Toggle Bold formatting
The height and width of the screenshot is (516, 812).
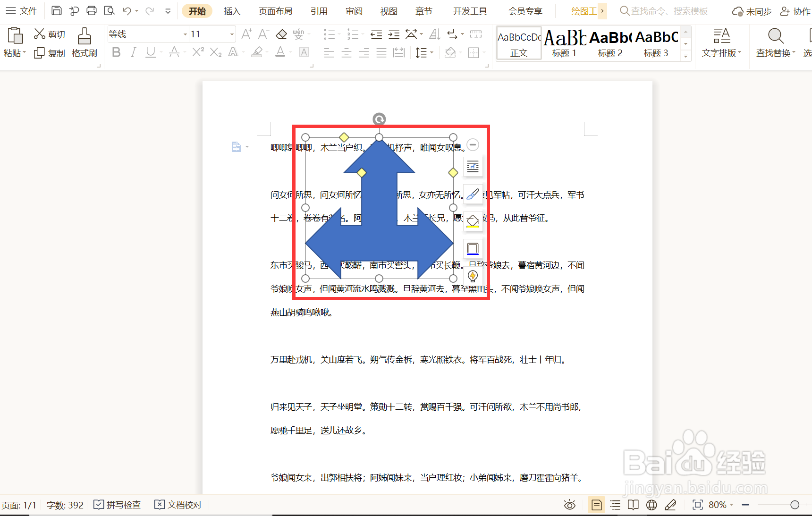tap(116, 52)
